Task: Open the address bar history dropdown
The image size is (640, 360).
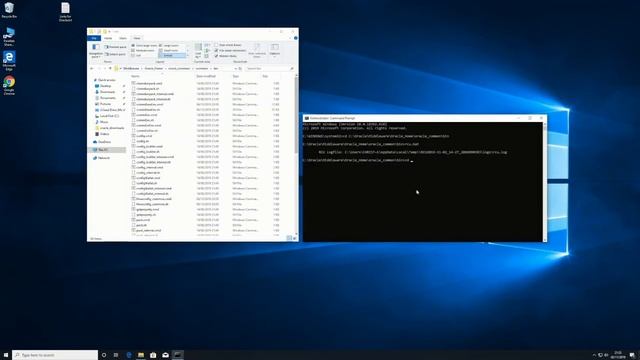Action: [235, 69]
